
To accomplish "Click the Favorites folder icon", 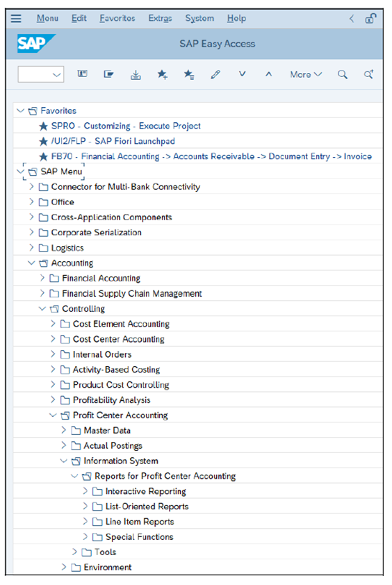I will (33, 110).
